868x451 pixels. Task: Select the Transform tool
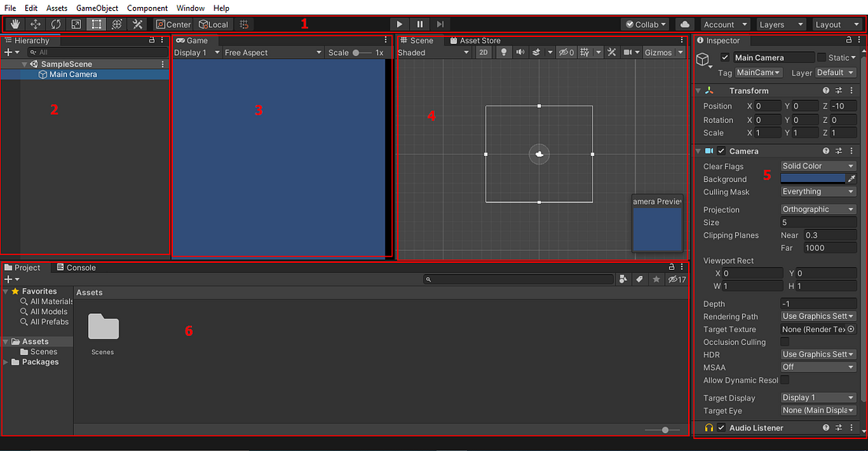(117, 24)
